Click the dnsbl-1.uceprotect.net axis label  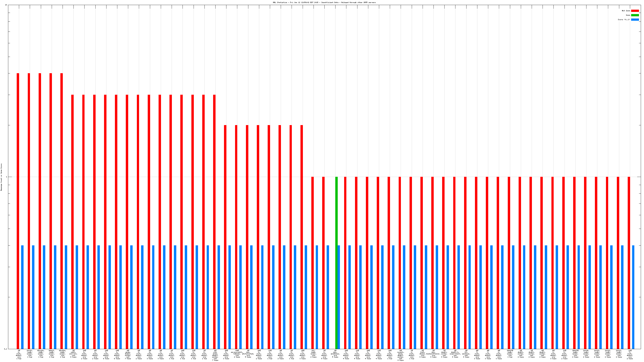455,354
